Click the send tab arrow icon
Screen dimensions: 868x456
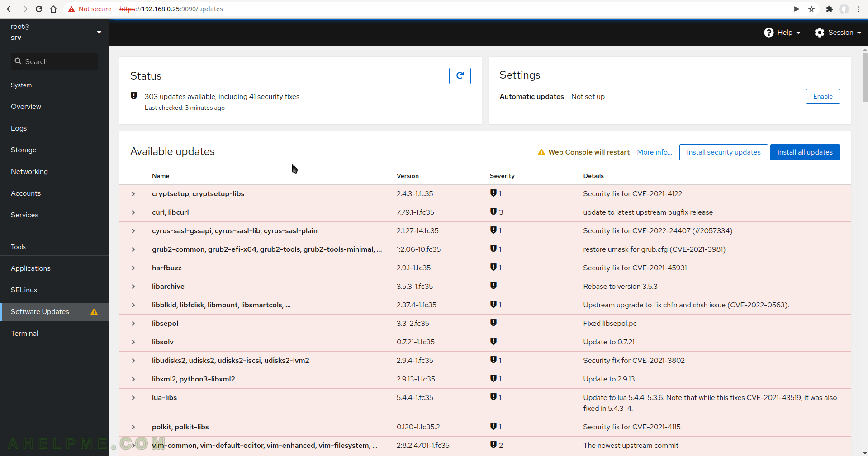coord(797,9)
